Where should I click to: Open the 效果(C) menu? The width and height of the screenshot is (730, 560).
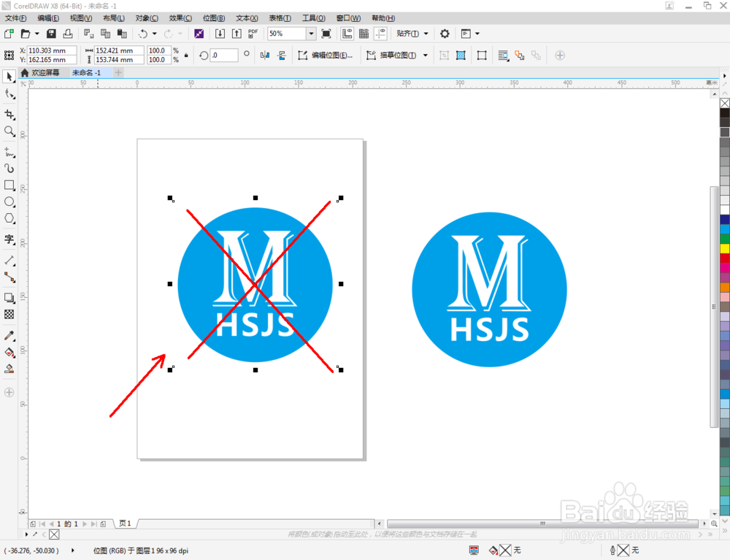pyautogui.click(x=180, y=18)
